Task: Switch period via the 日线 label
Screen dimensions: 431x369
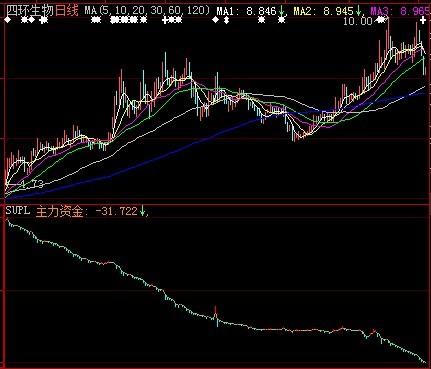Action: [x=66, y=11]
